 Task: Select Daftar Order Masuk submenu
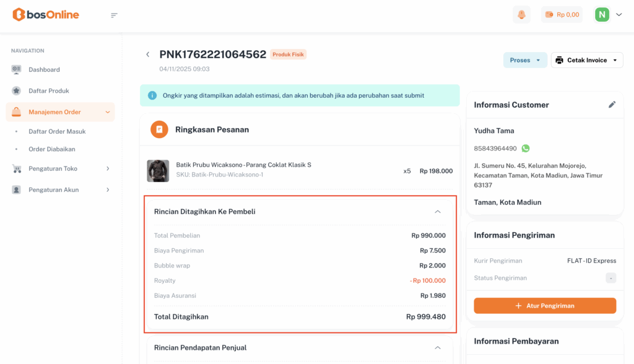pos(57,131)
